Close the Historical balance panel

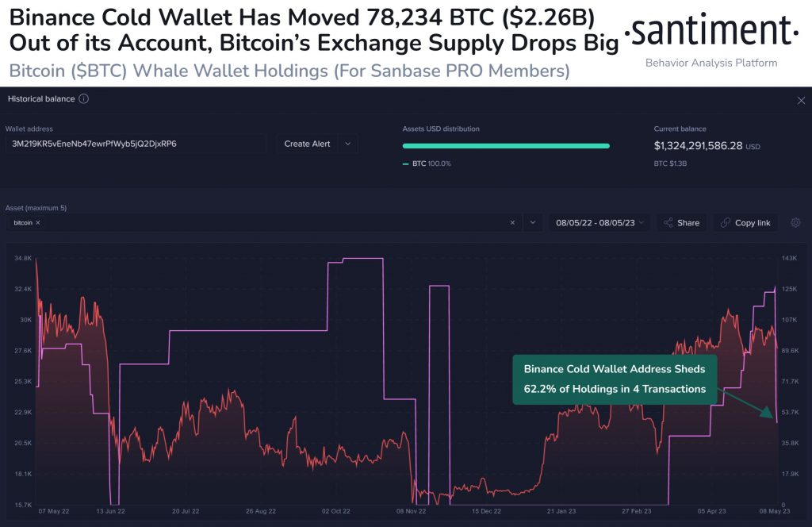click(801, 100)
